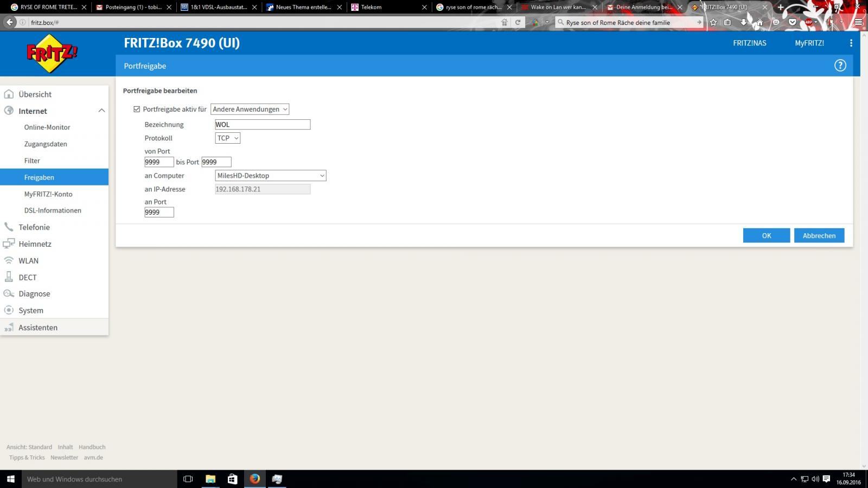Image resolution: width=868 pixels, height=488 pixels.
Task: Open the Handbuch footer link
Action: [92, 447]
